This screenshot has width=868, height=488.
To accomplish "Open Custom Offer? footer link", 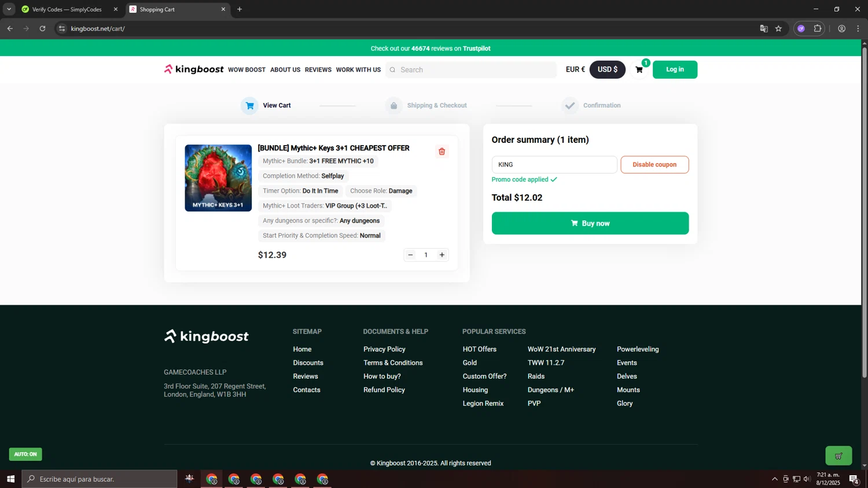I will point(484,376).
